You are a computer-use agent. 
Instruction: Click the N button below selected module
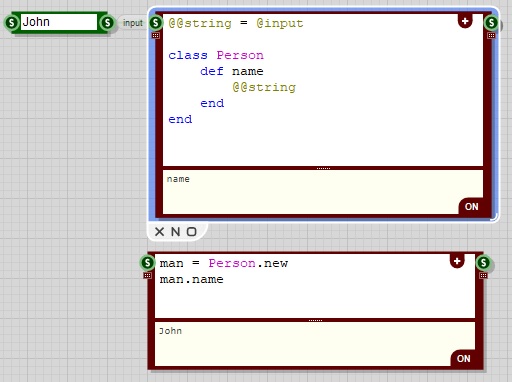click(x=176, y=232)
